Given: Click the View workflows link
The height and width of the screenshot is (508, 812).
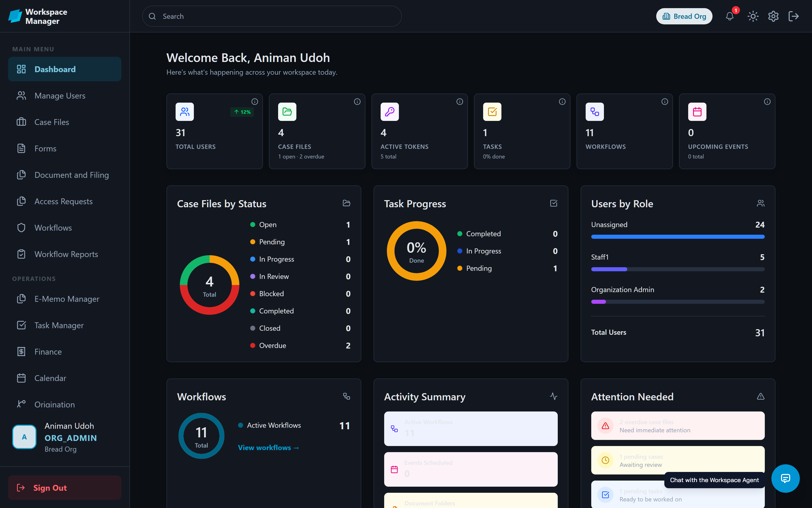Looking at the screenshot, I should [x=268, y=448].
